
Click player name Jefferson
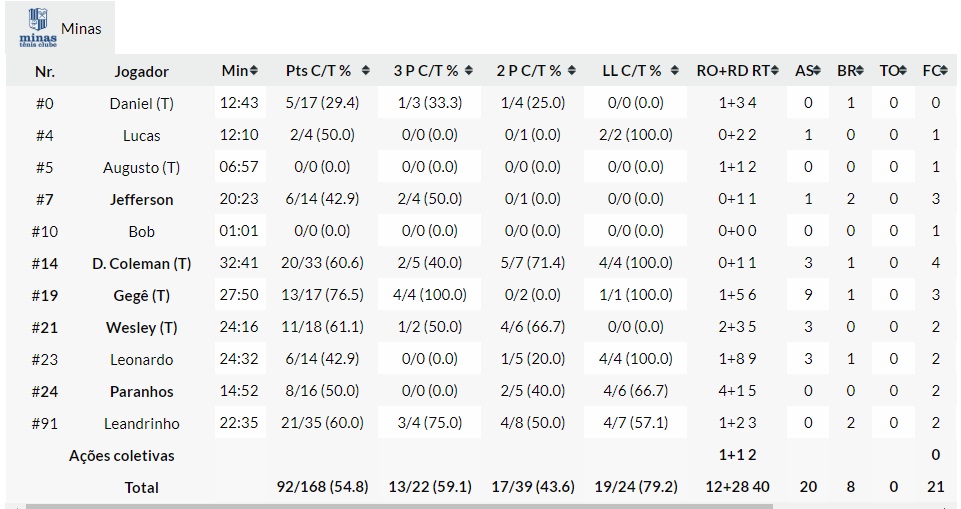pos(141,200)
